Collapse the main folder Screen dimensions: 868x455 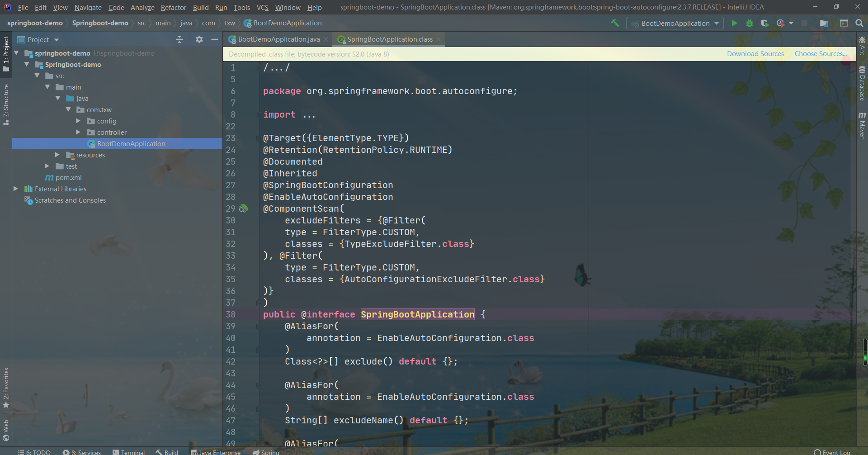(47, 87)
